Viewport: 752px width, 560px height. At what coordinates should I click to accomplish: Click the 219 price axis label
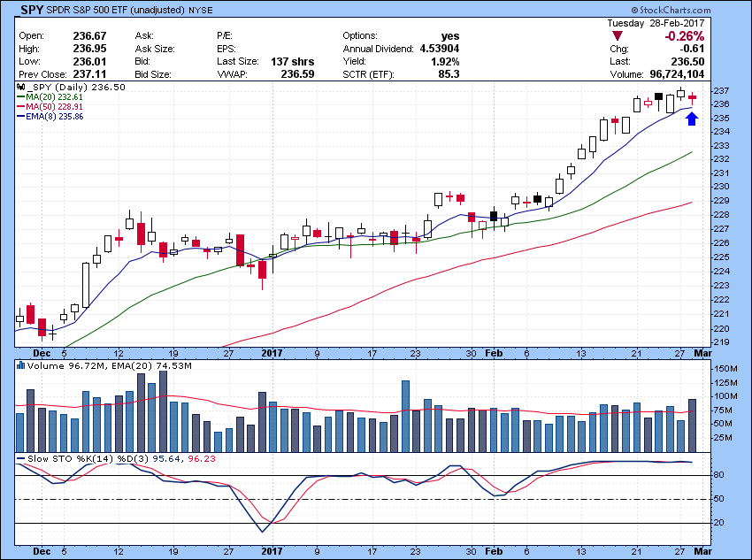[722, 341]
